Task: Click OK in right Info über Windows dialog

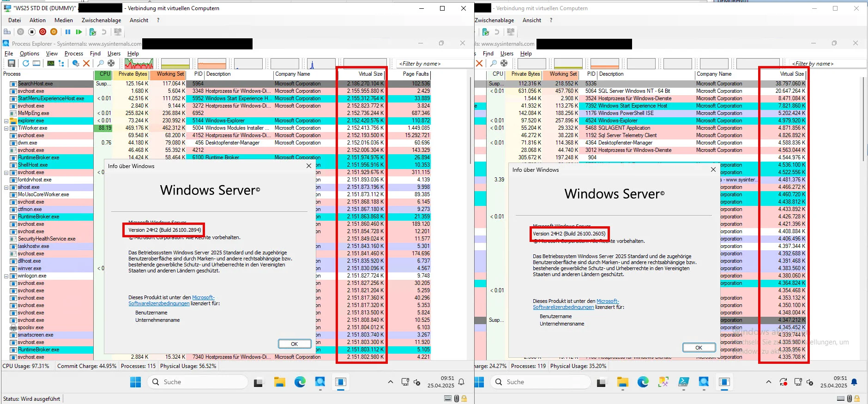Action: pyautogui.click(x=699, y=348)
